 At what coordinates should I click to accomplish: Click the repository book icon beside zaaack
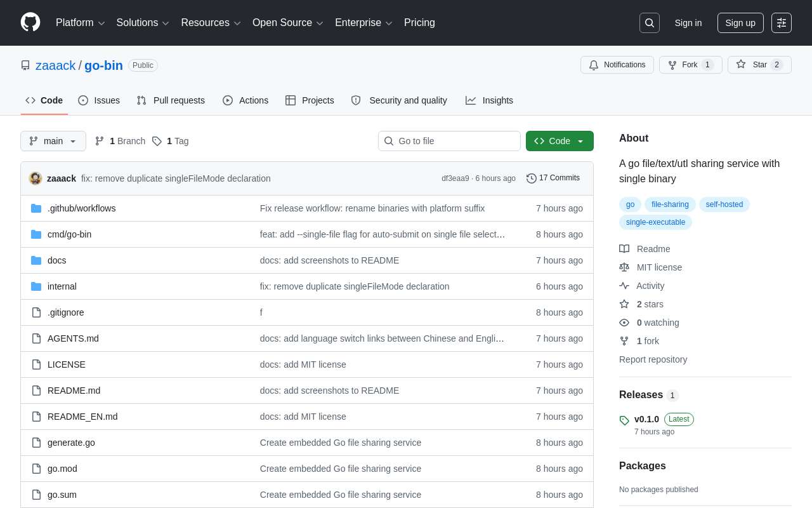[x=25, y=65]
